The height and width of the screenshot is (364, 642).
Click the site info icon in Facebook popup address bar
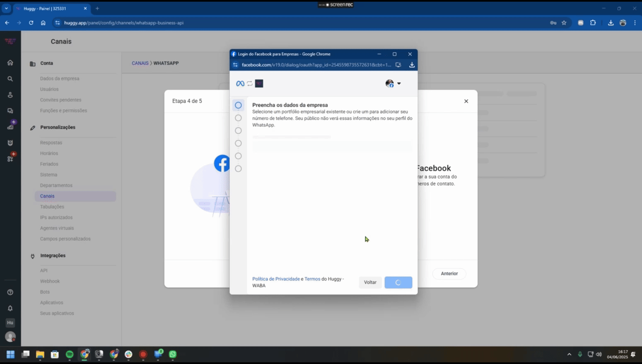point(235,65)
